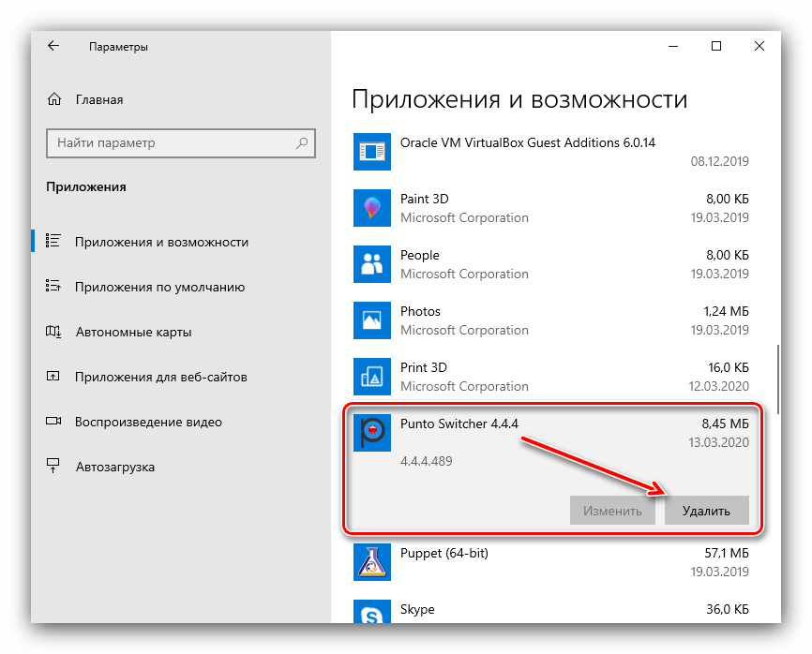The height and width of the screenshot is (654, 812).
Task: Go to Приложения по умолчанию
Action: 159,288
